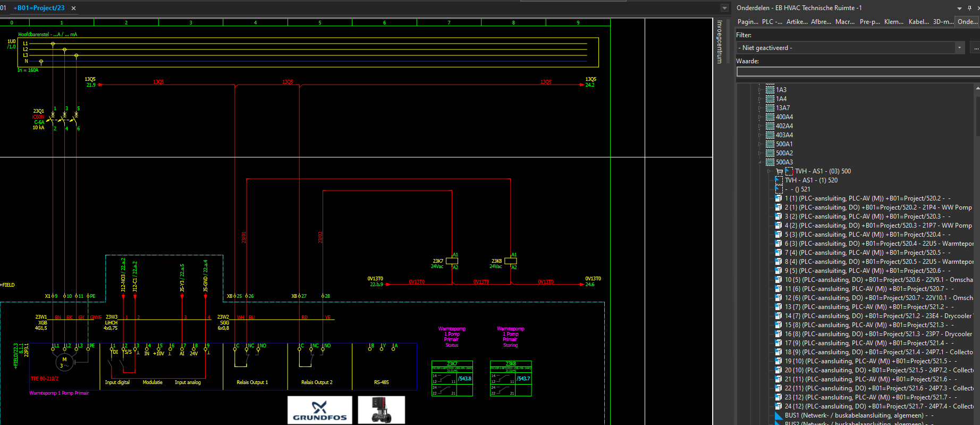This screenshot has width=980, height=425.
Task: Close the +B01=Project/23 document tab
Action: (73, 8)
